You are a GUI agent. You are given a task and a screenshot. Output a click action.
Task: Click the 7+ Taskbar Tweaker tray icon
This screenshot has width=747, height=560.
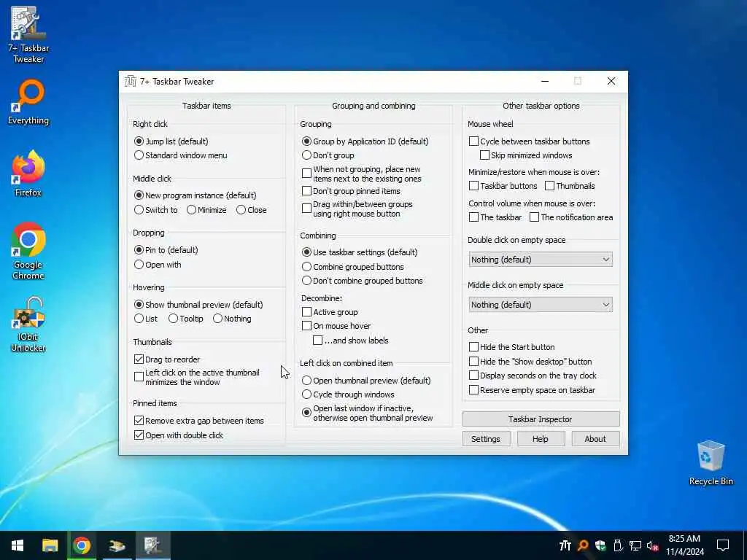click(x=565, y=545)
